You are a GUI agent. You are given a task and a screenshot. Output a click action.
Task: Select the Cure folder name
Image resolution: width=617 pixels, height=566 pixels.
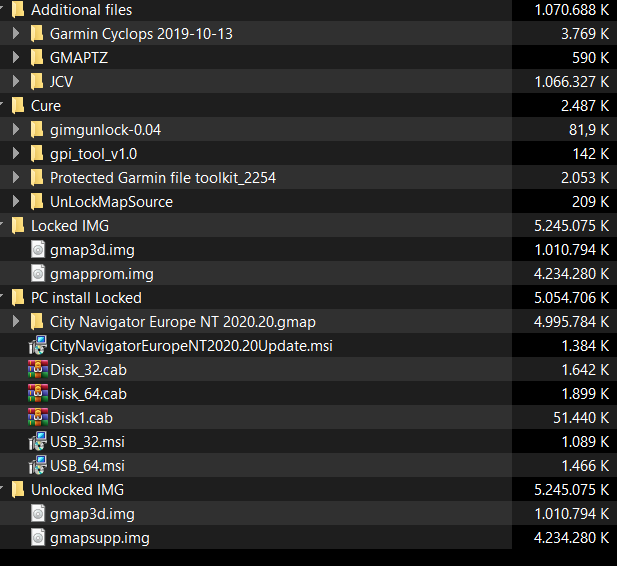46,106
